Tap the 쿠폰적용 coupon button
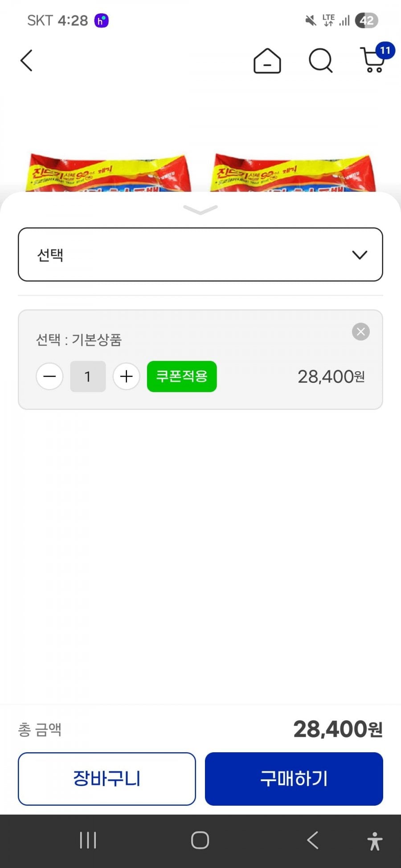The image size is (401, 868). 182,377
